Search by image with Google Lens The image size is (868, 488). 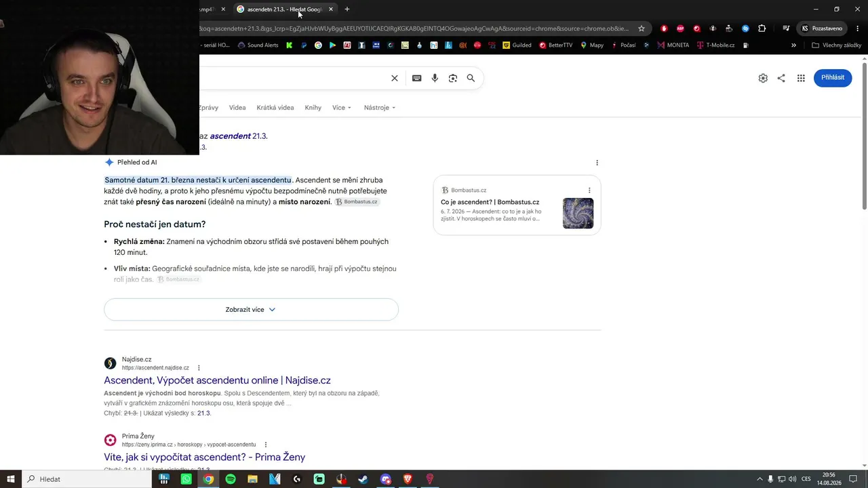pyautogui.click(x=453, y=78)
